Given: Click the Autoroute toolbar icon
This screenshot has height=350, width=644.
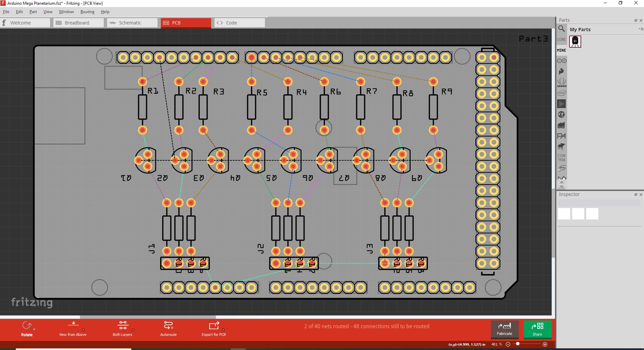Looking at the screenshot, I should (168, 325).
